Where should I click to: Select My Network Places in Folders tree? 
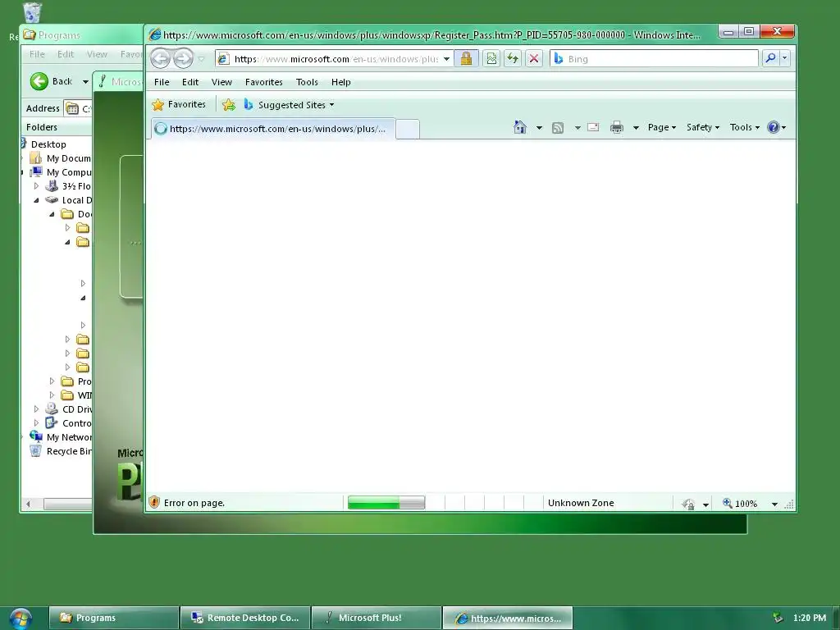tap(69, 437)
